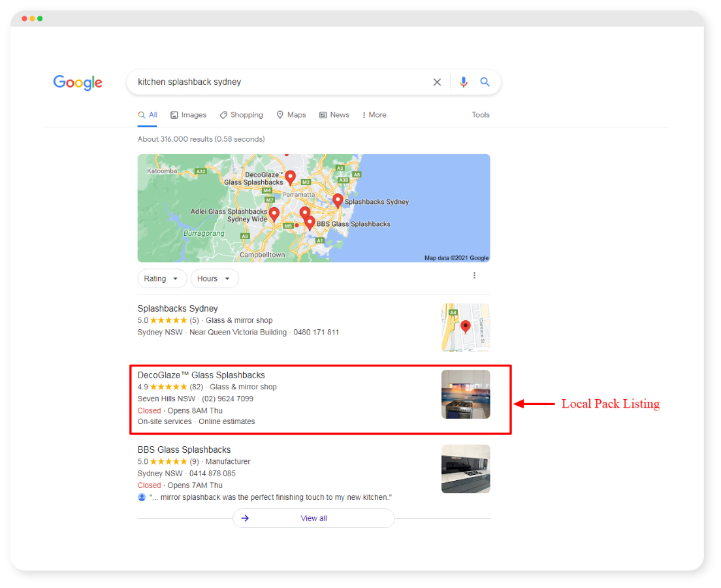
Task: Switch to the Shopping tab
Action: (242, 115)
